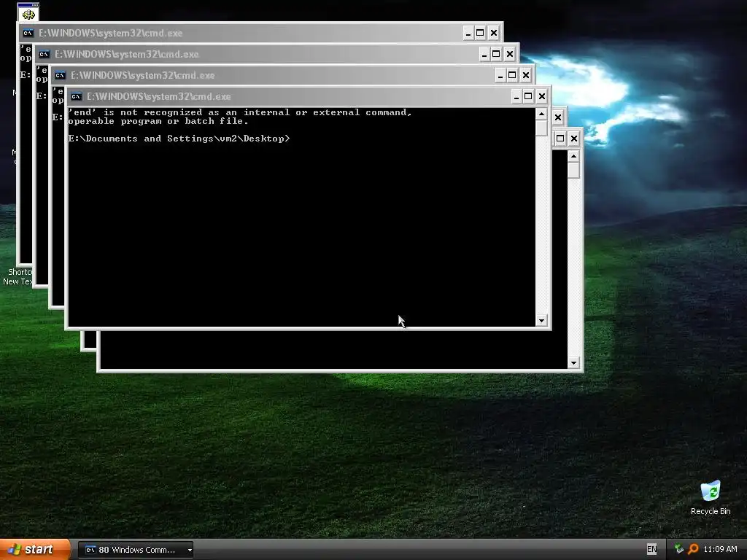Click scroll-down arrow of the background cmd window
This screenshot has width=747, height=560.
(x=573, y=363)
